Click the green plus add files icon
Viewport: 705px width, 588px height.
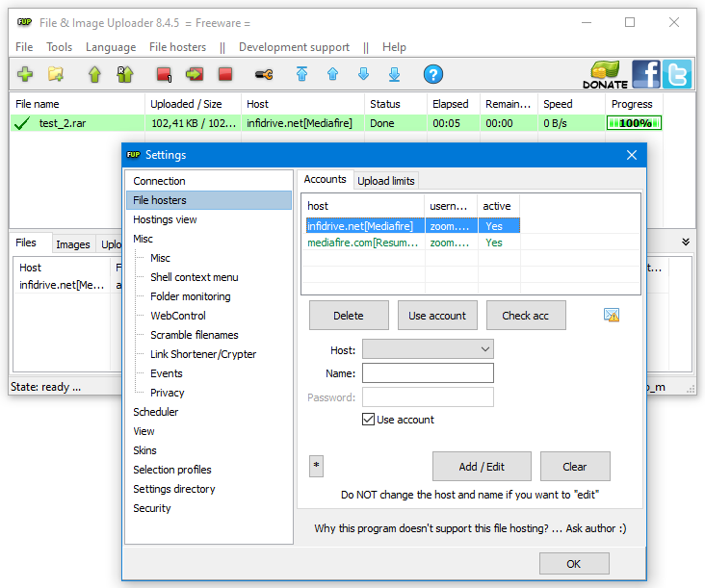[x=25, y=74]
